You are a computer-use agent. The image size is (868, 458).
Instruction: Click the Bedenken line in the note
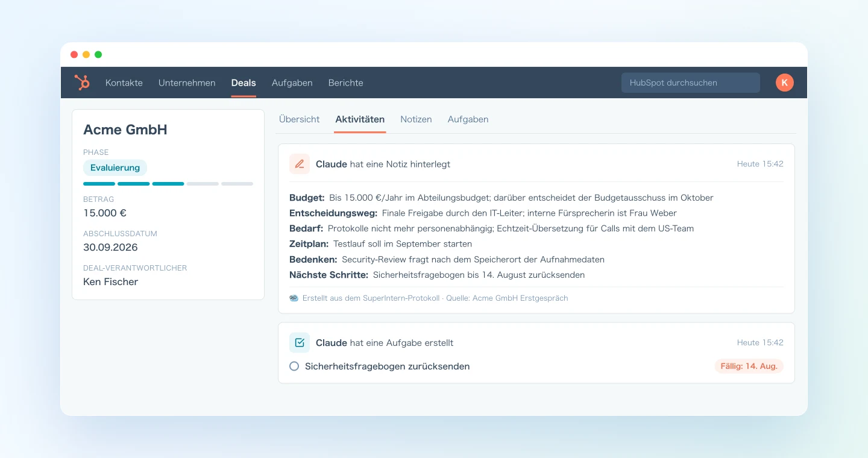point(447,259)
